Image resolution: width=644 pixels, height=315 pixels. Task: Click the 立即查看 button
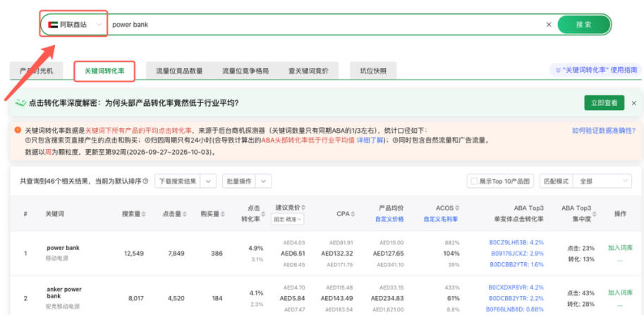pyautogui.click(x=604, y=103)
